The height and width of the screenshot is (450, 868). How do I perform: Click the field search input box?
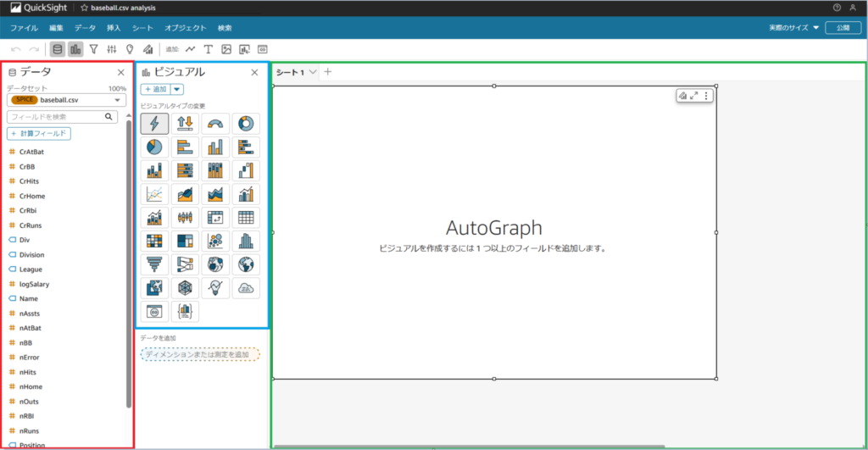pyautogui.click(x=62, y=117)
